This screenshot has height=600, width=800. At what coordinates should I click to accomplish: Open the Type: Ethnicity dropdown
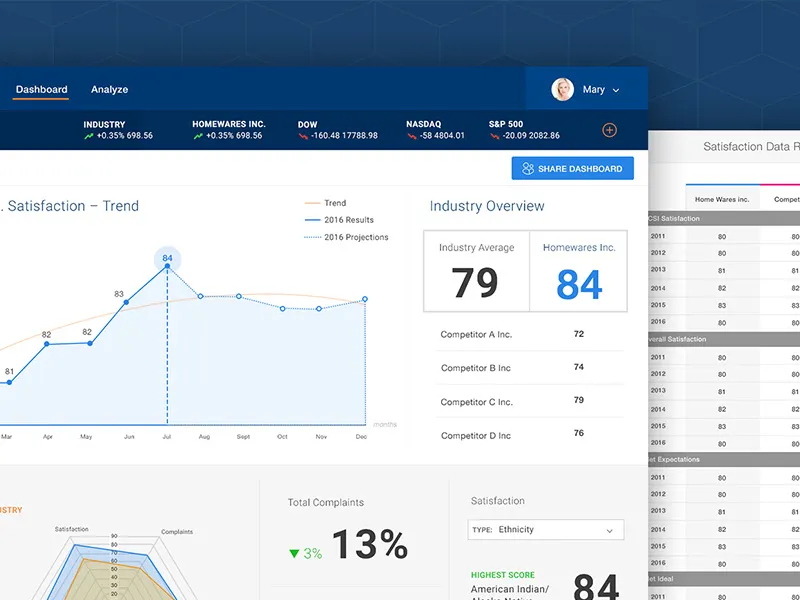pyautogui.click(x=545, y=530)
